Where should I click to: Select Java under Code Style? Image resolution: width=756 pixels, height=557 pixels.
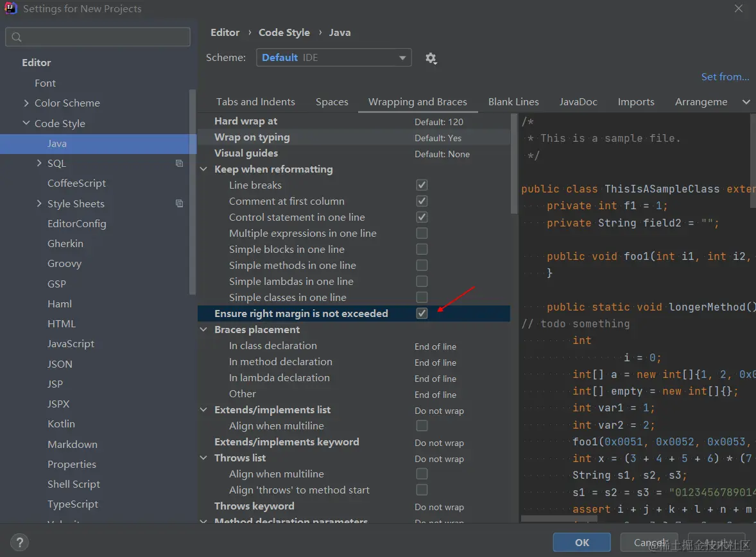click(98, 144)
